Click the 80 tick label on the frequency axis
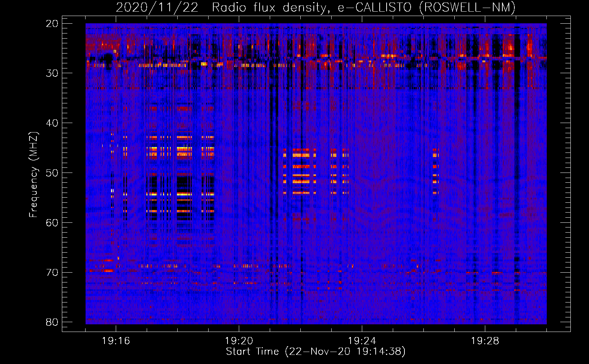 (x=52, y=322)
